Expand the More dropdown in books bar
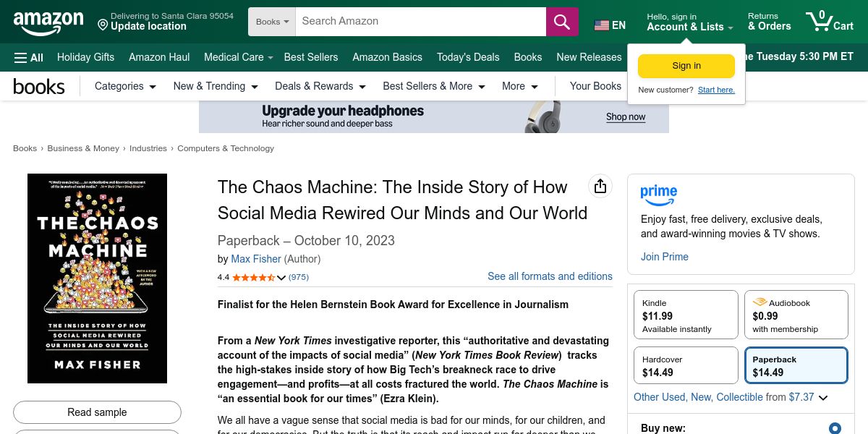This screenshot has width=868, height=434. [520, 86]
